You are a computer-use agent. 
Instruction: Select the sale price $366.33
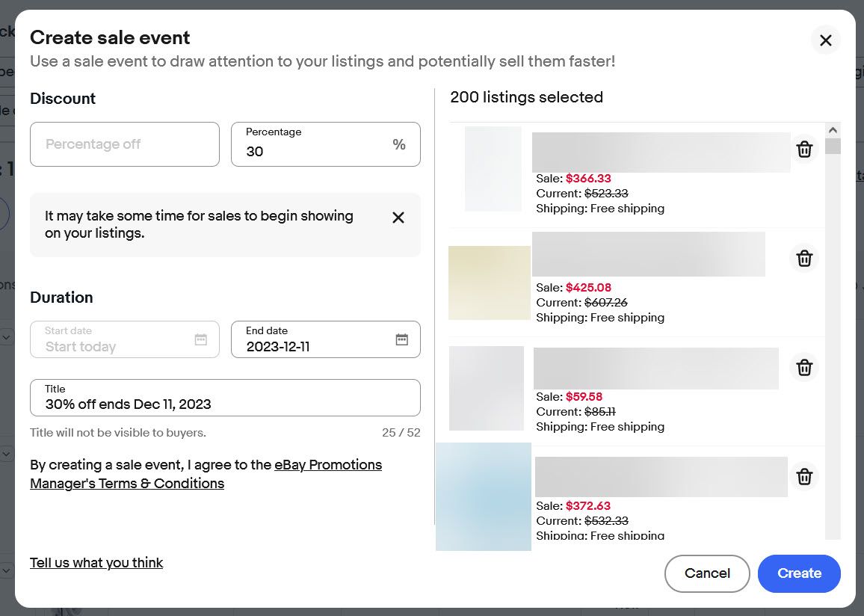588,179
